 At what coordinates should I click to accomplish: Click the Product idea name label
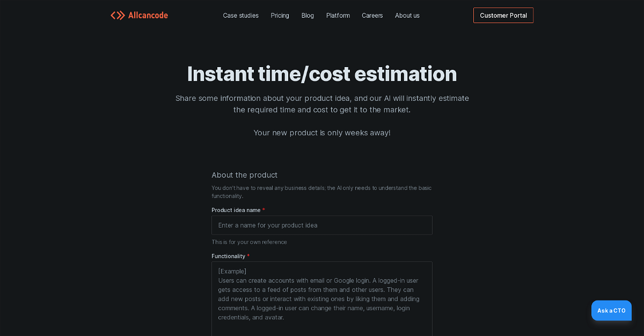pos(236,210)
